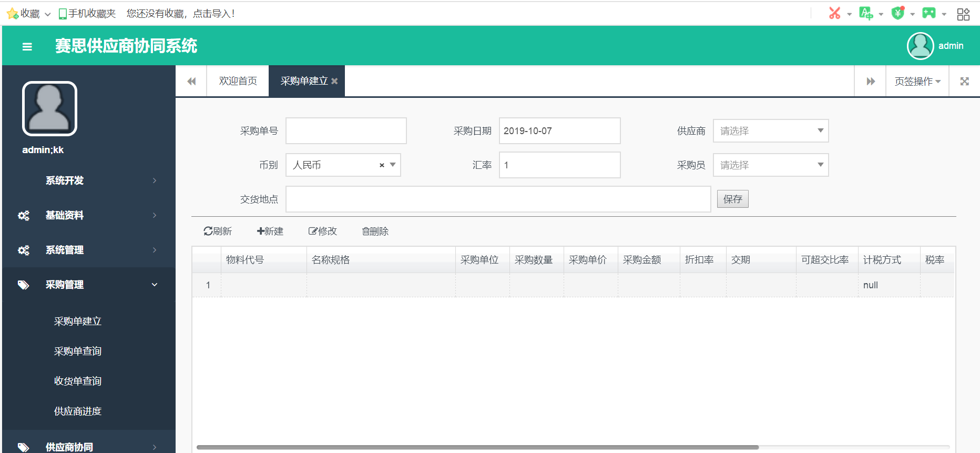The image size is (980, 453).
Task: Toggle the hamburger sidebar menu icon
Action: pos(27,46)
